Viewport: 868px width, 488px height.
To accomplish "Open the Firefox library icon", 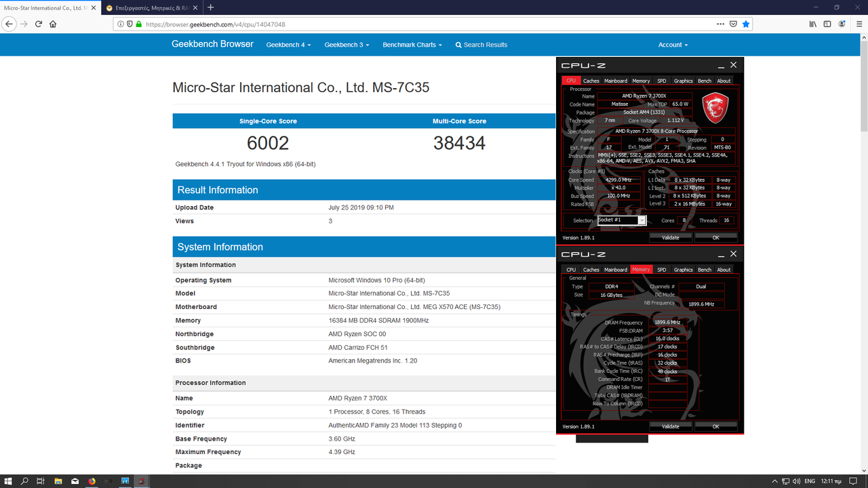I will 813,24.
